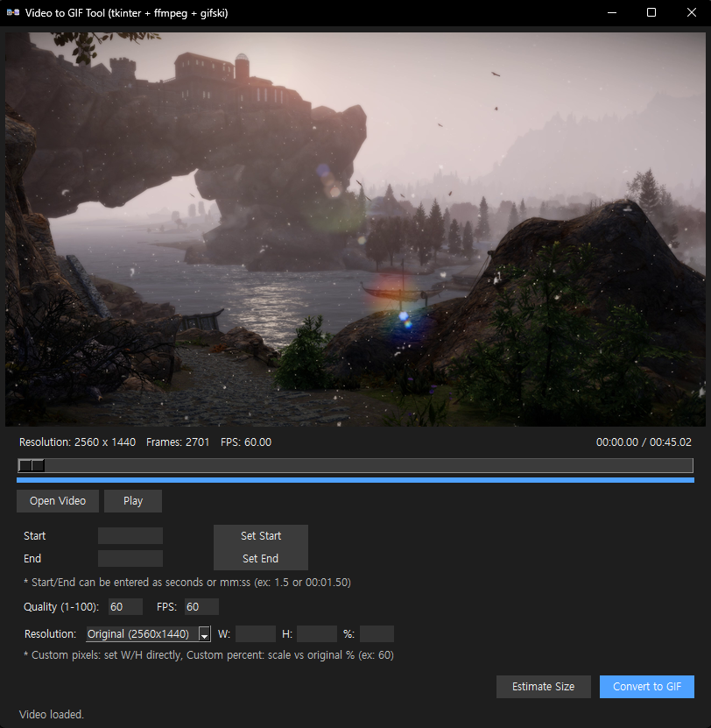Screen dimensions: 711x728
Task: Click the Custom pixels hint text
Action: pos(209,655)
